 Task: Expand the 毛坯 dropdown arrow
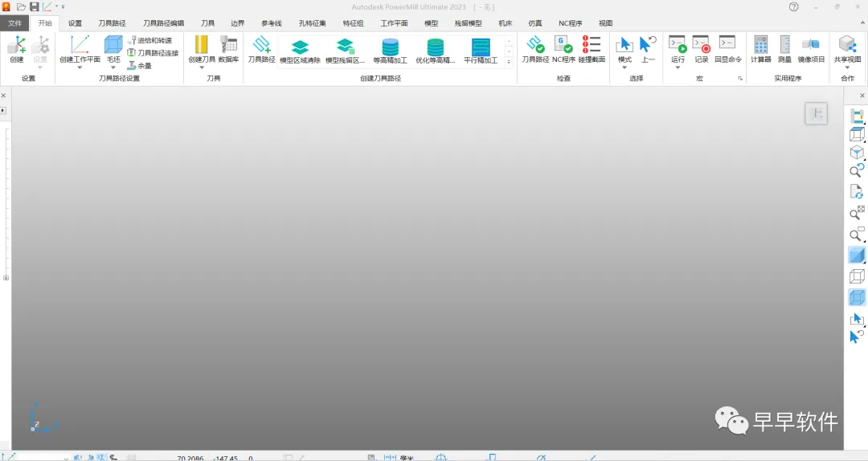tap(113, 67)
